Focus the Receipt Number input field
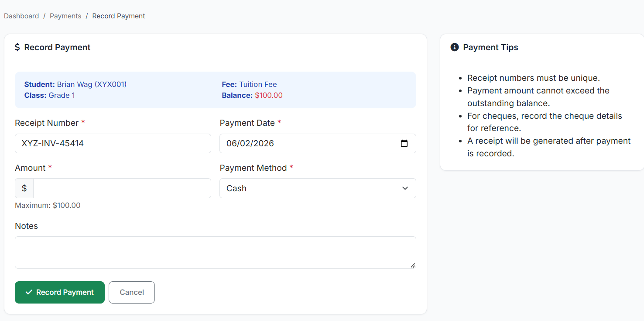Viewport: 644px width, 321px height. [x=113, y=143]
